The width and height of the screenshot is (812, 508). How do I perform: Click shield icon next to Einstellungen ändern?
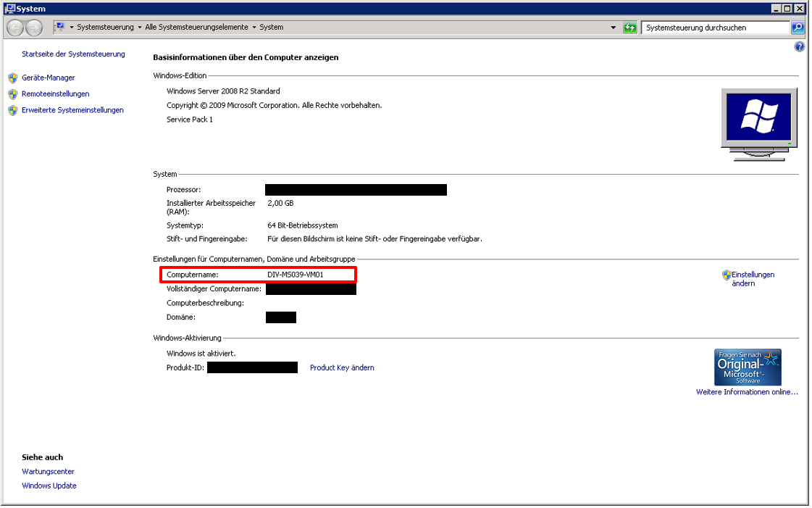tap(727, 275)
